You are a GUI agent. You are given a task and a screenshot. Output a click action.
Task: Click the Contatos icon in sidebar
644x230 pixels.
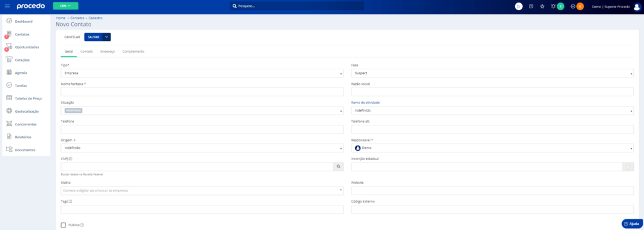click(x=9, y=34)
